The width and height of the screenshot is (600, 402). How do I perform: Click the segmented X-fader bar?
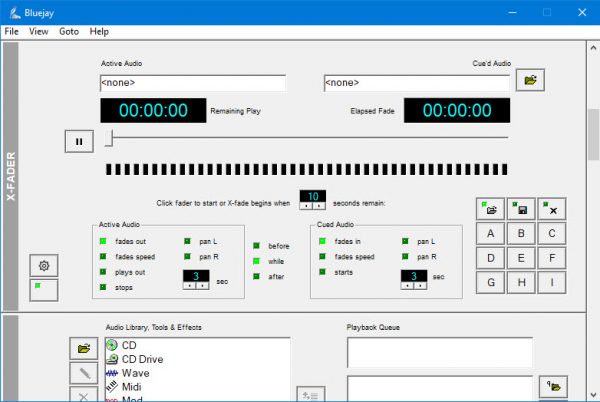pos(307,169)
